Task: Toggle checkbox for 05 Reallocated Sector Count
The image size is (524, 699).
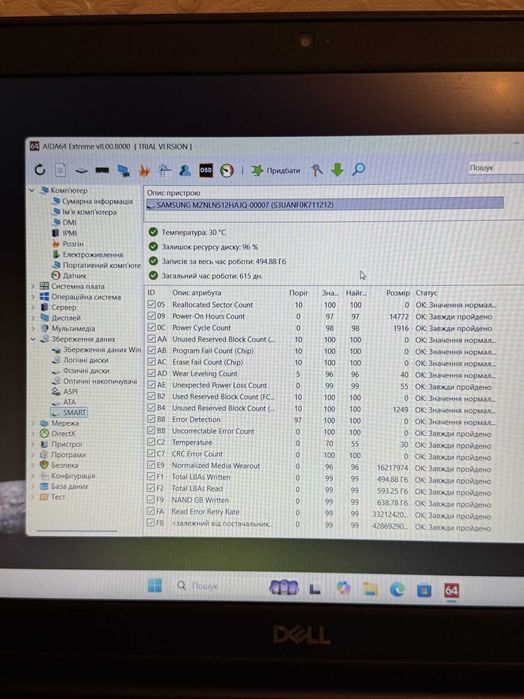Action: [151, 304]
